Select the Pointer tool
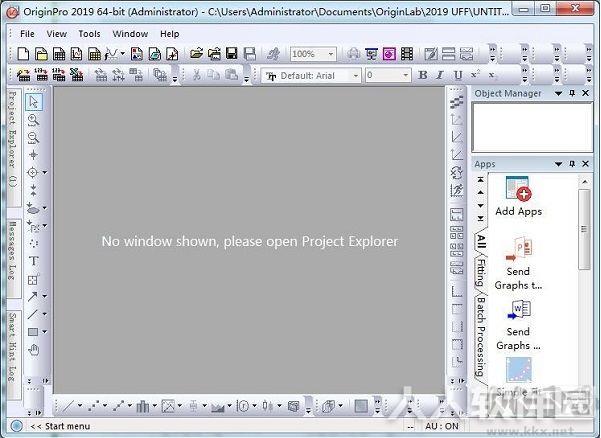The image size is (601, 438). pyautogui.click(x=34, y=102)
